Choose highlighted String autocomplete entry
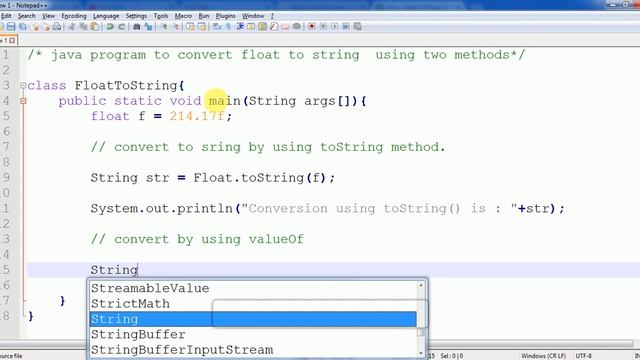The height and width of the screenshot is (360, 640). 253,319
